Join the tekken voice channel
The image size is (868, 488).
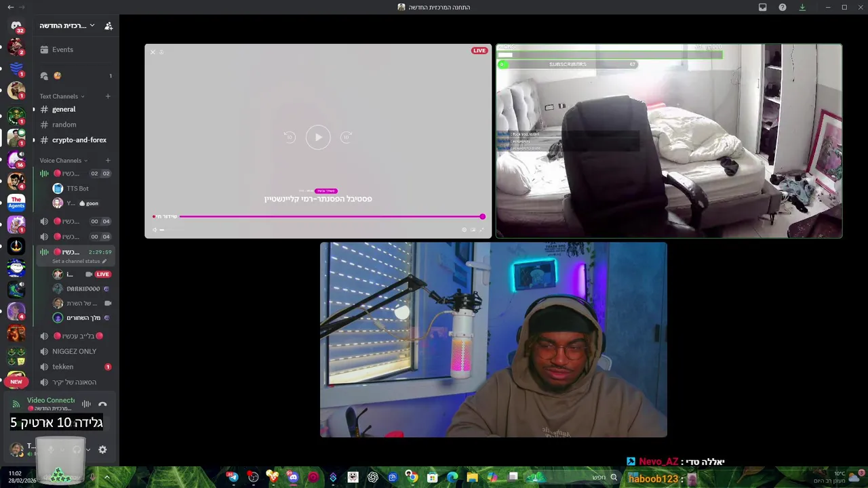[x=76, y=367]
